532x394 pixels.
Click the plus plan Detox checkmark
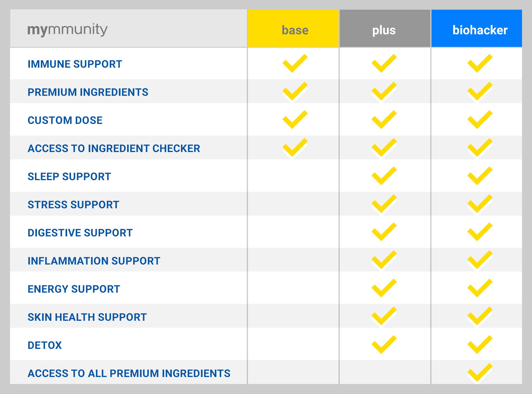point(384,344)
